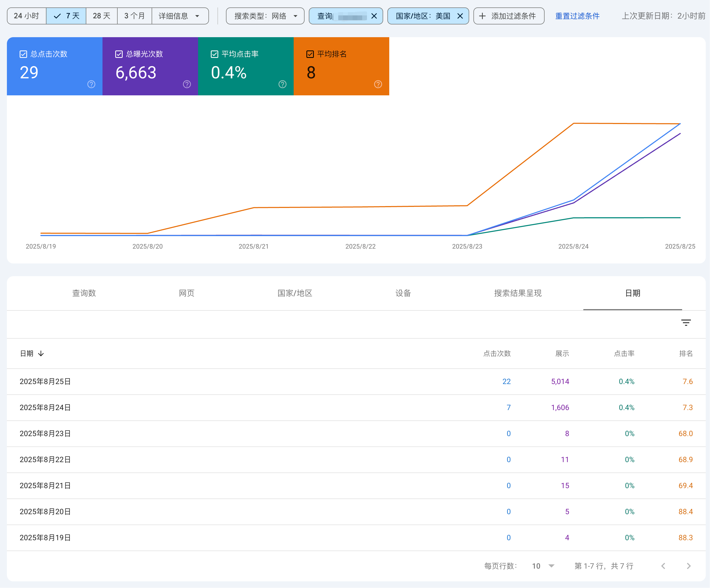This screenshot has height=588, width=710.
Task: Select the 28 天 date range
Action: point(102,16)
